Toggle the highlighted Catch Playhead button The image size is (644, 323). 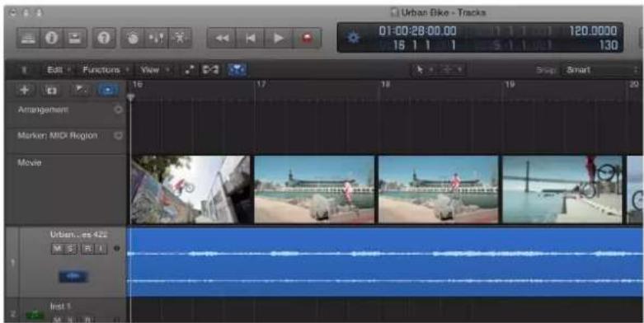coord(237,70)
